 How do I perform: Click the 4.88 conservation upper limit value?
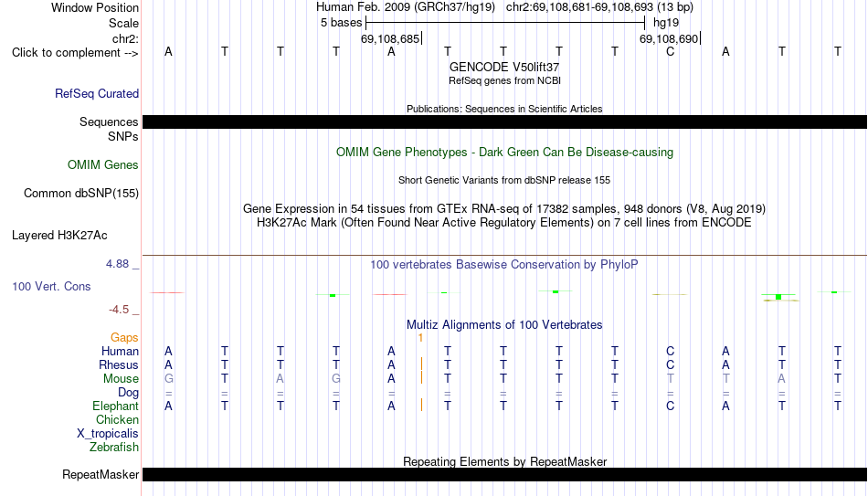click(x=117, y=264)
